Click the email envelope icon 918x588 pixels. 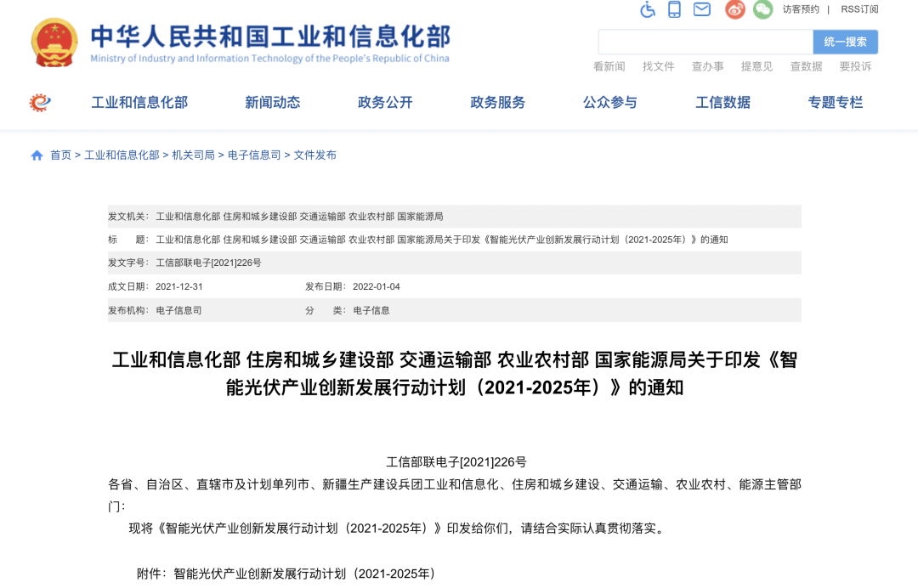pyautogui.click(x=702, y=11)
